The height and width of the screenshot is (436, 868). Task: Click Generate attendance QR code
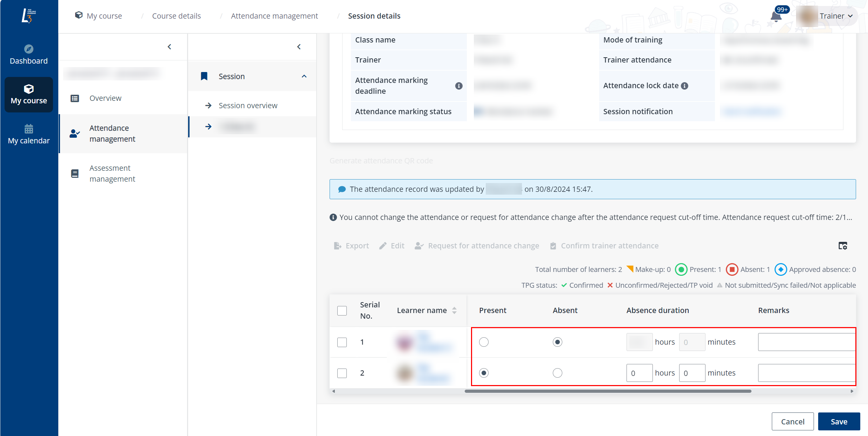381,161
